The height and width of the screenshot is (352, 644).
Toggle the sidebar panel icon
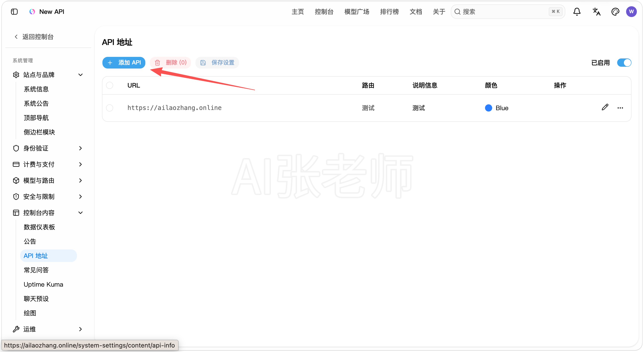tap(14, 12)
